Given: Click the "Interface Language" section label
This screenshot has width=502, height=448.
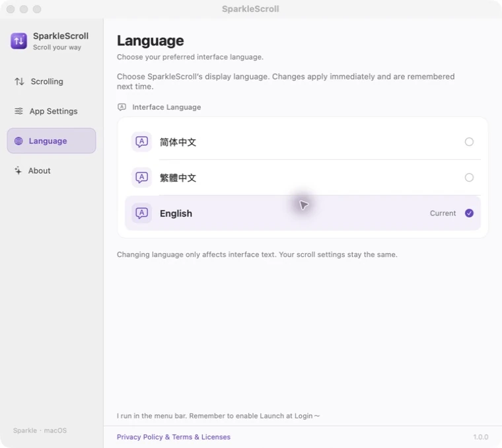Looking at the screenshot, I should (x=166, y=107).
